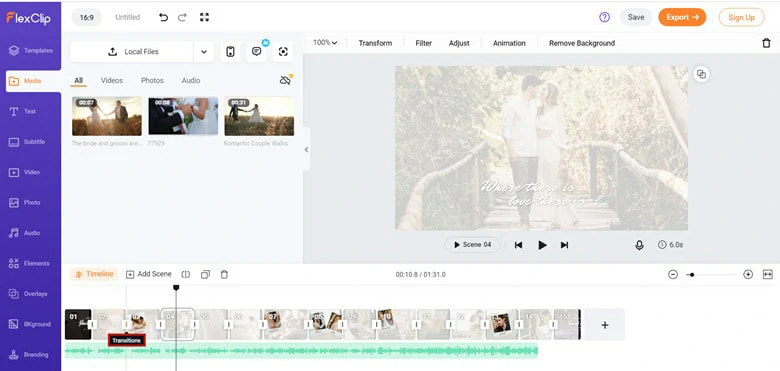Screen dimensions: 780x371
Task: Start screen recording icon
Action: [x=283, y=52]
